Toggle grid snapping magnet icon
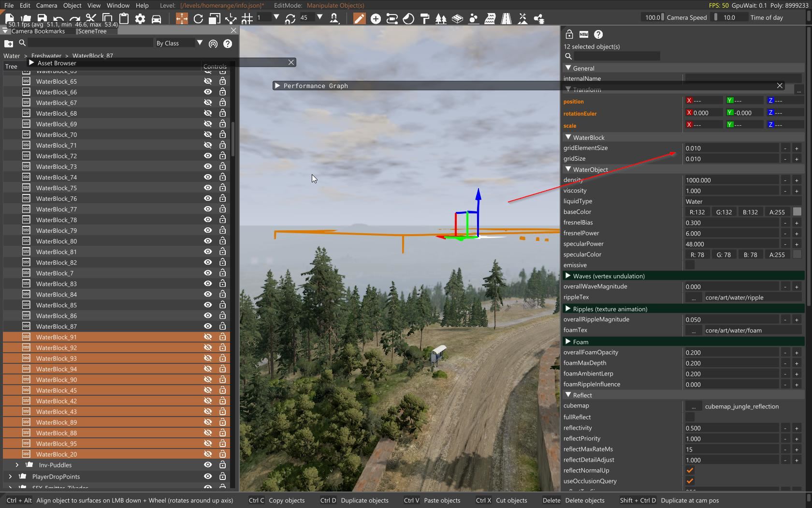The image size is (812, 508). click(x=247, y=18)
